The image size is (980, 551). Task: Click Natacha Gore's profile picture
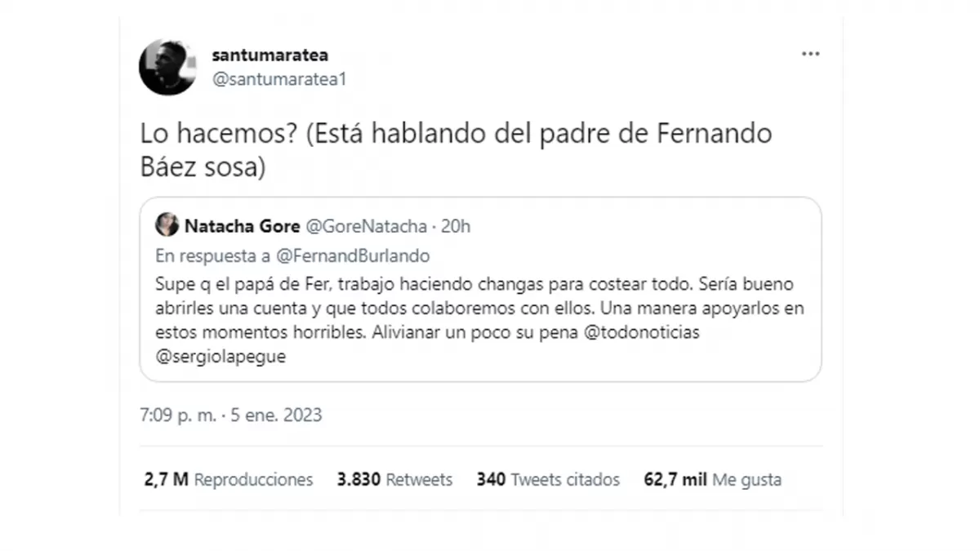click(x=167, y=225)
